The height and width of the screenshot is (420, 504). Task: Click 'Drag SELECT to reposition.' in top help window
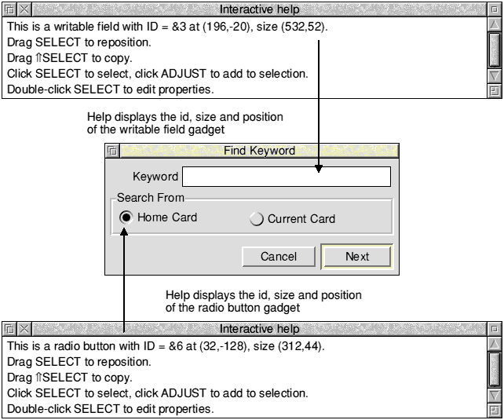tap(79, 42)
